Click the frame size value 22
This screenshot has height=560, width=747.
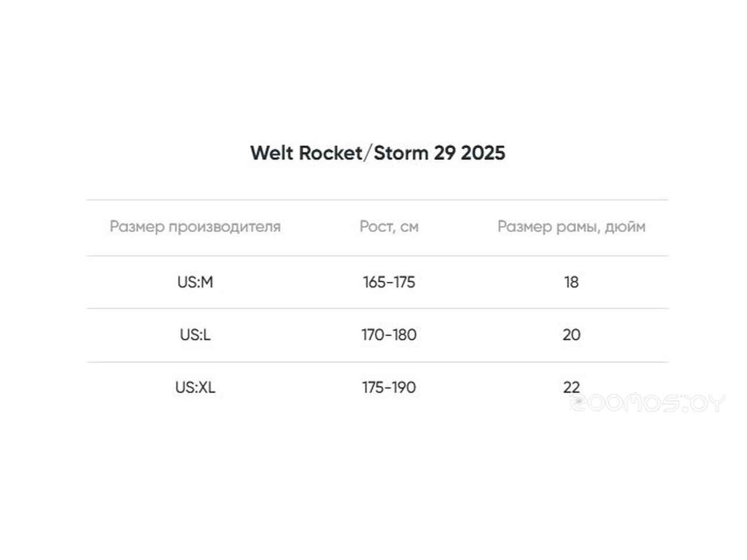[571, 387]
